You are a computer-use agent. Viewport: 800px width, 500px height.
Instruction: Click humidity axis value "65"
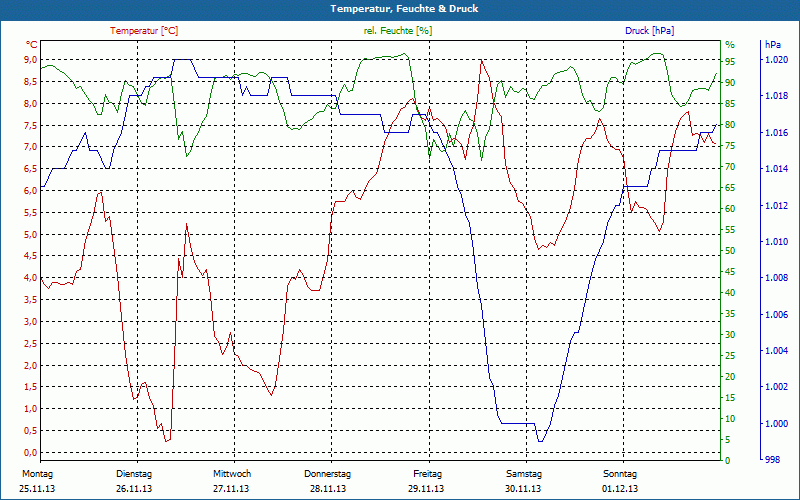point(730,188)
